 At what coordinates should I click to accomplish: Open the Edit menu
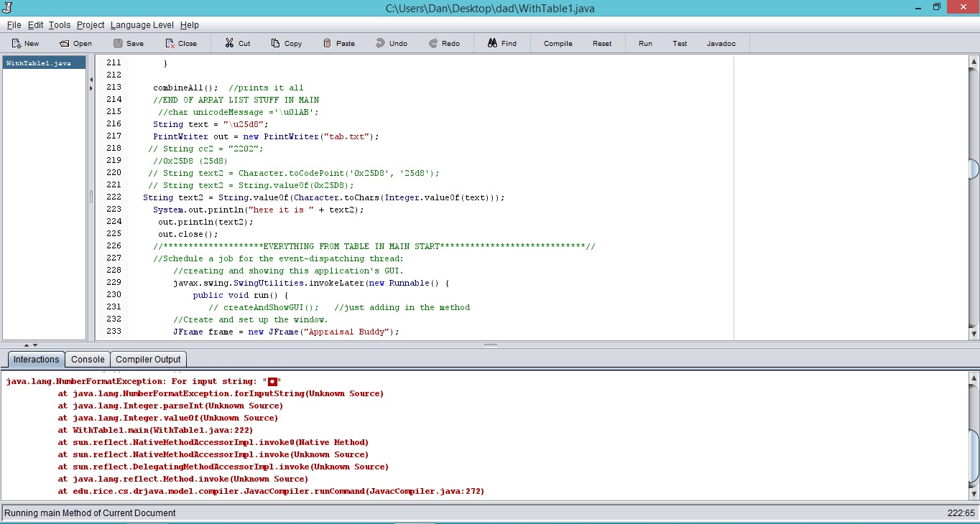35,25
